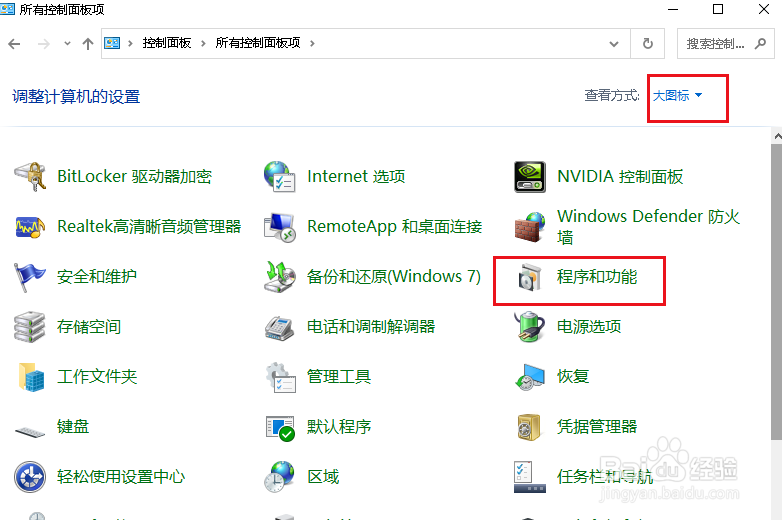Open the 凭据管理器 safe icon
This screenshot has width=782, height=520.
(529, 427)
